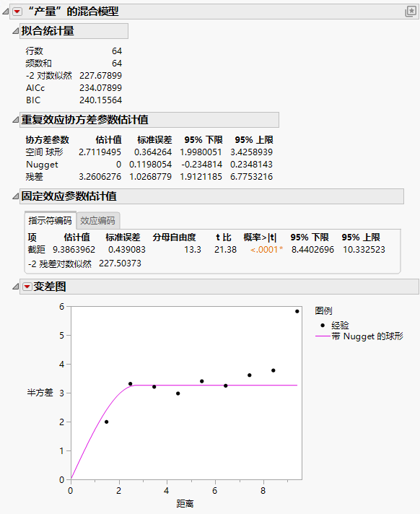This screenshot has width=420, height=514.
Task: Click the 频数和 row label
Action: (39, 64)
